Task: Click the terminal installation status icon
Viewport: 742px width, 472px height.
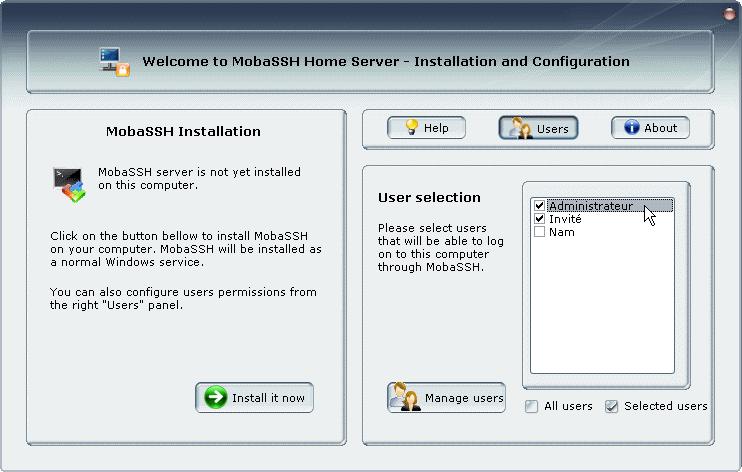Action: [x=69, y=184]
